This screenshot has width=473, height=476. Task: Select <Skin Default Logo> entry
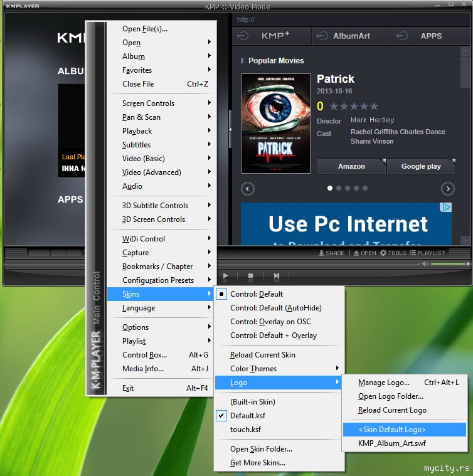click(x=405, y=429)
